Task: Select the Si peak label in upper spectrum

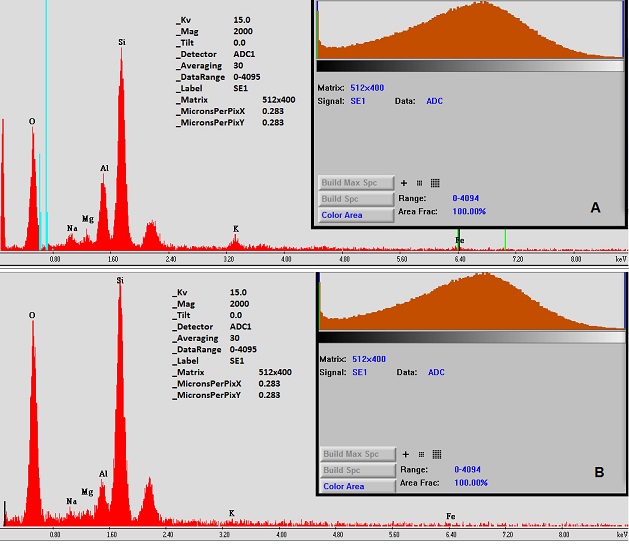Action: [x=122, y=42]
